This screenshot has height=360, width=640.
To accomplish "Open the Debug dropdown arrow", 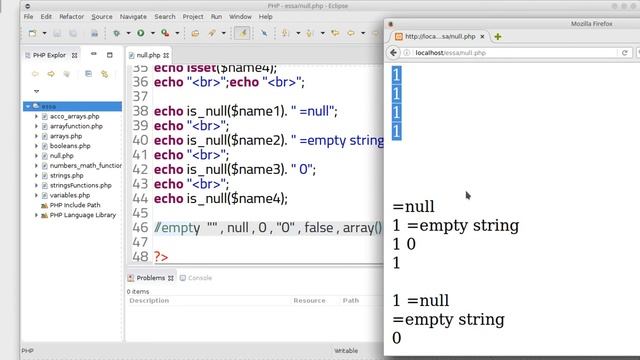I will point(128,33).
